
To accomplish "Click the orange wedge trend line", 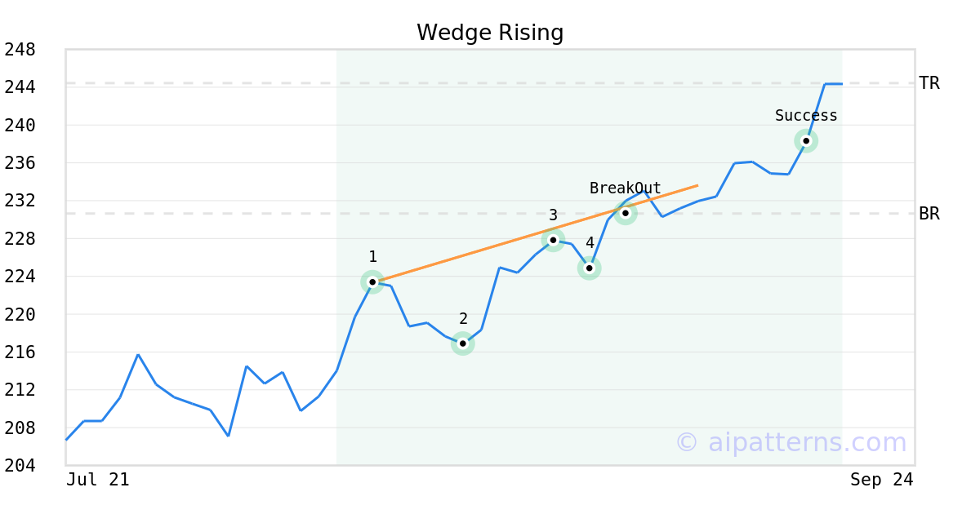I will tap(490, 250).
